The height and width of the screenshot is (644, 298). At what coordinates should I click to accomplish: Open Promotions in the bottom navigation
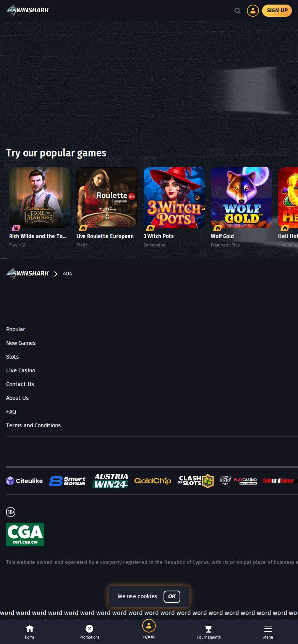point(89,632)
